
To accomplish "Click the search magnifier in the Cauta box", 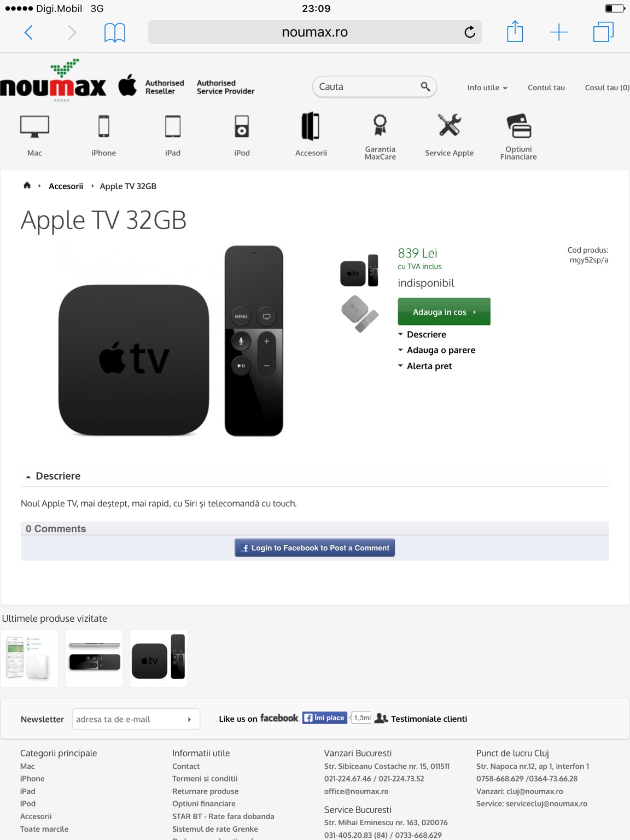I will [x=425, y=86].
